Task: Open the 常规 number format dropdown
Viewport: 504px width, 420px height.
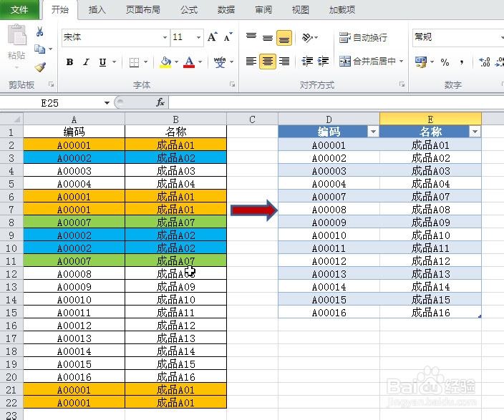Action: point(502,37)
